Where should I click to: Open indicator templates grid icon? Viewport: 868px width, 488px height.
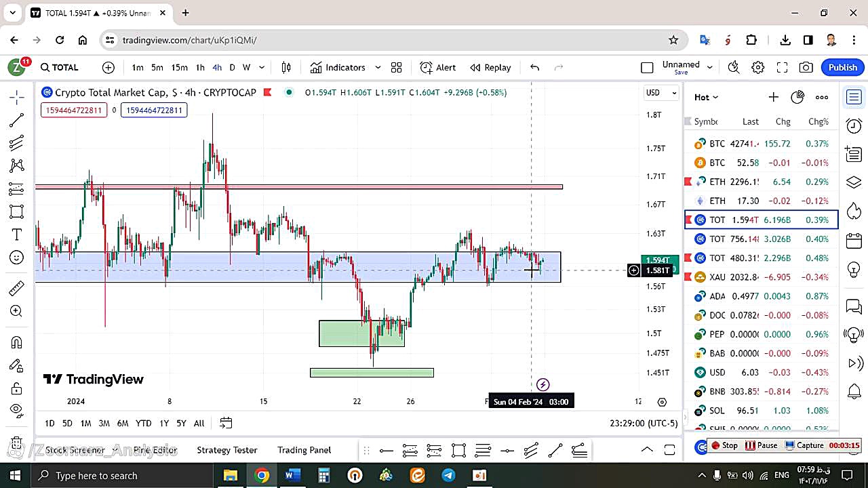[x=397, y=67]
